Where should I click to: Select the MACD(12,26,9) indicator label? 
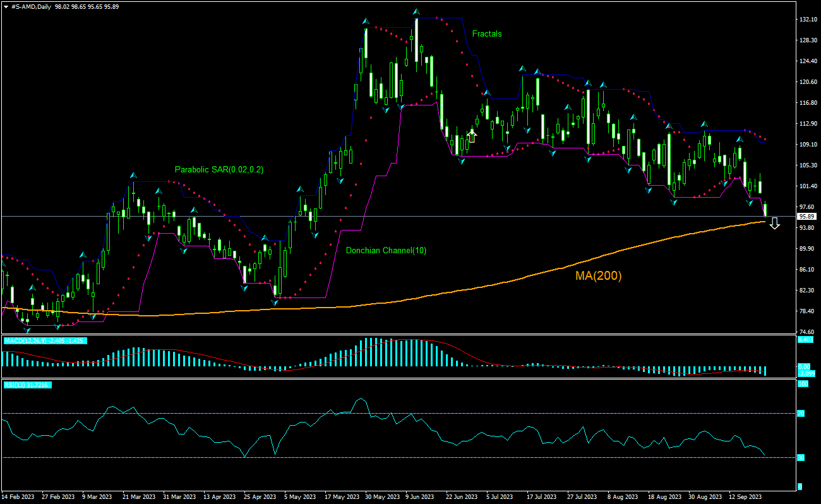point(44,340)
